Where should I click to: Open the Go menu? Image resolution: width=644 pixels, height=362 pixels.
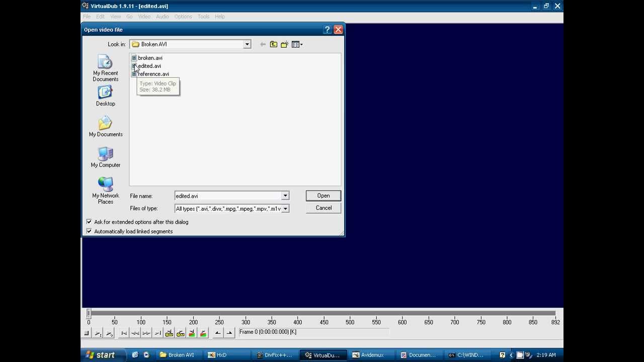[x=129, y=17]
